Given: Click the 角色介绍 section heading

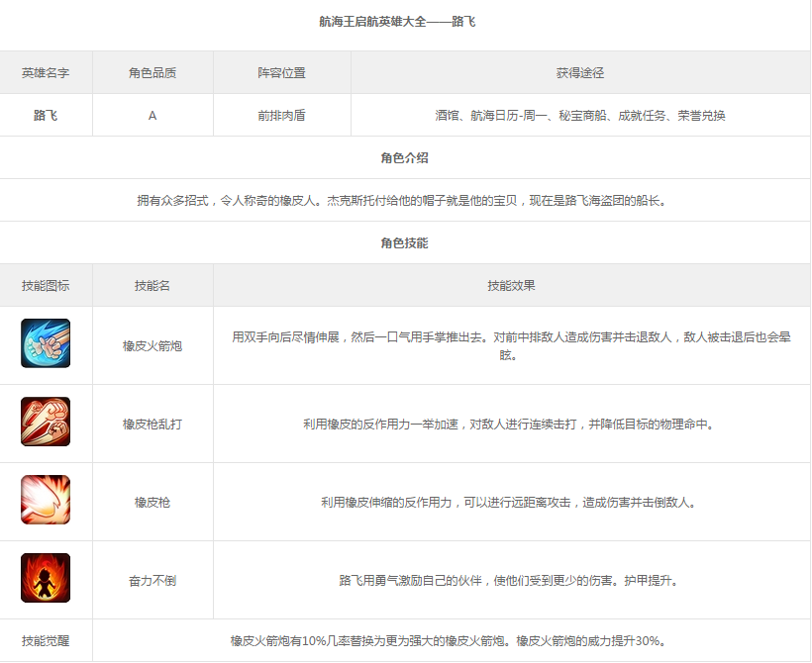Looking at the screenshot, I should pyautogui.click(x=404, y=158).
